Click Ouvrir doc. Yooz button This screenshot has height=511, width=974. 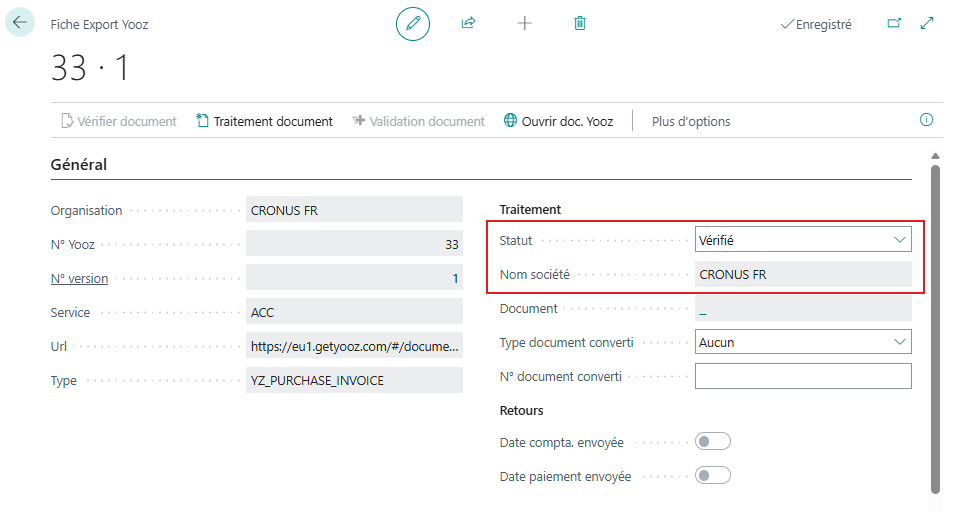pos(561,121)
